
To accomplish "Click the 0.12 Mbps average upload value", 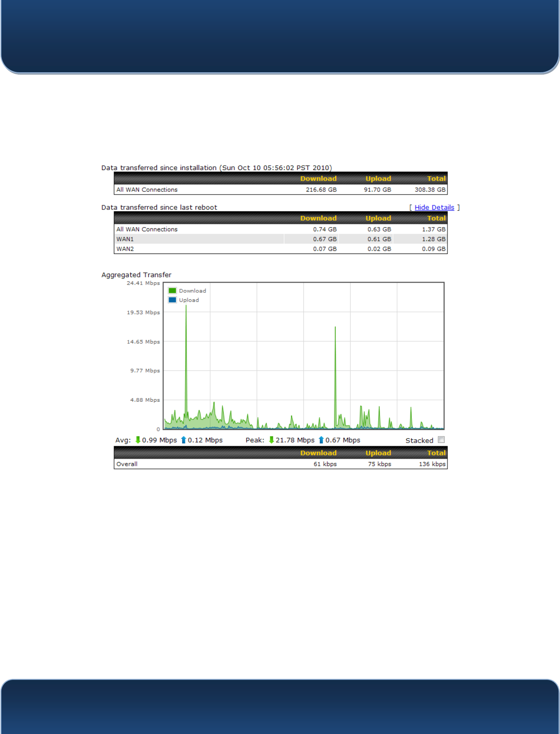I will pyautogui.click(x=205, y=440).
